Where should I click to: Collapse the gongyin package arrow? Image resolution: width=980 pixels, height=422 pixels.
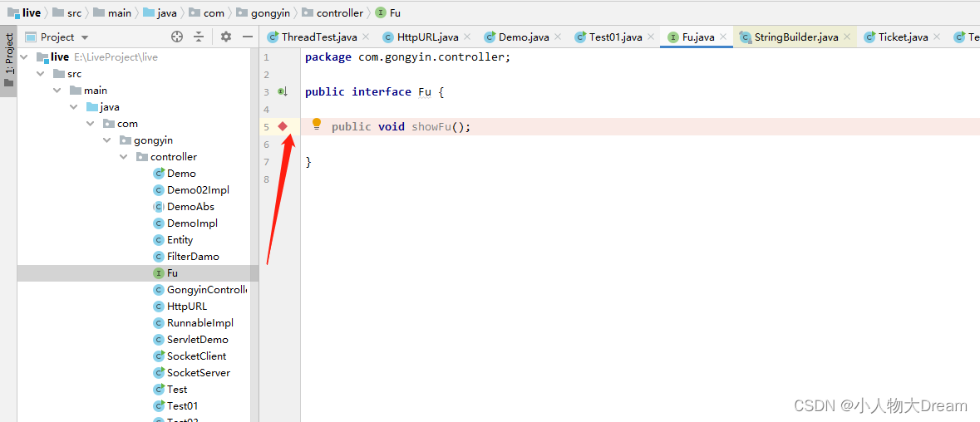(106, 140)
